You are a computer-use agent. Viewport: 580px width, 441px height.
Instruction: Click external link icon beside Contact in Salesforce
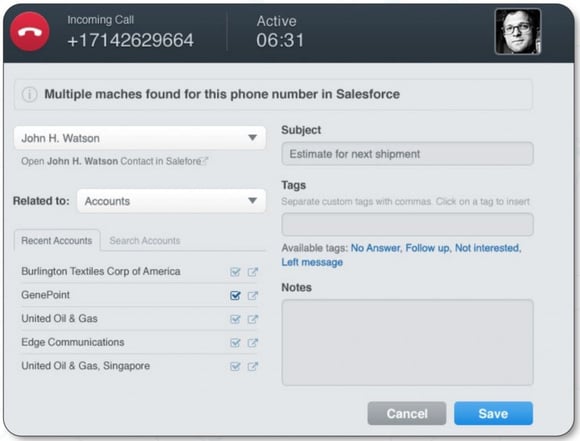[205, 161]
